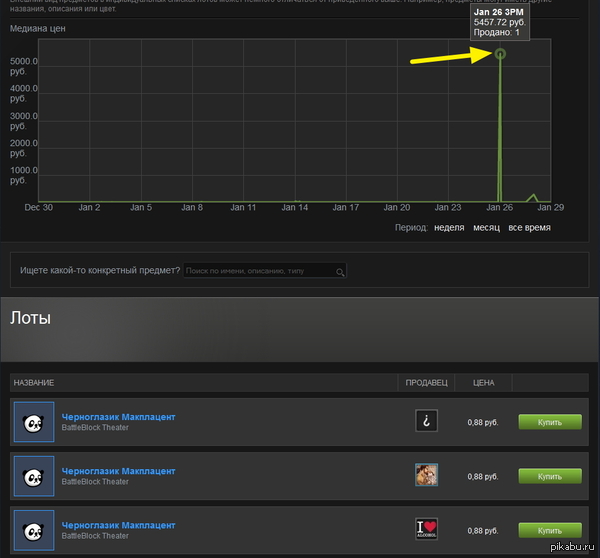
Task: Open seller avatar with I love alcohol
Action: click(x=426, y=529)
